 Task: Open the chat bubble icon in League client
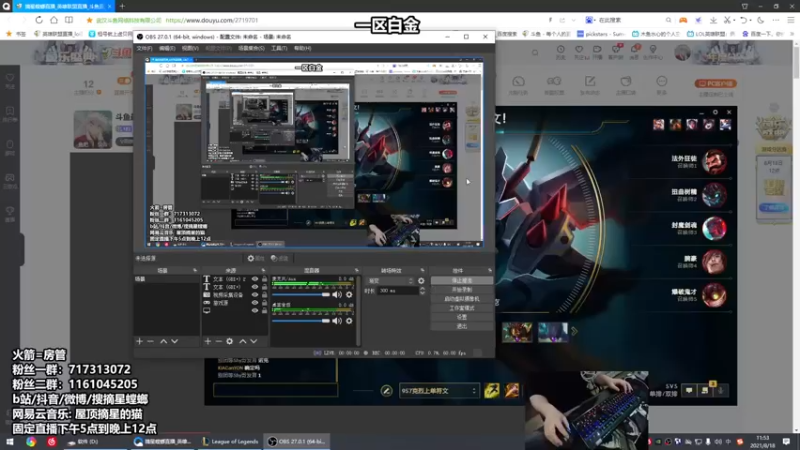[x=689, y=390]
